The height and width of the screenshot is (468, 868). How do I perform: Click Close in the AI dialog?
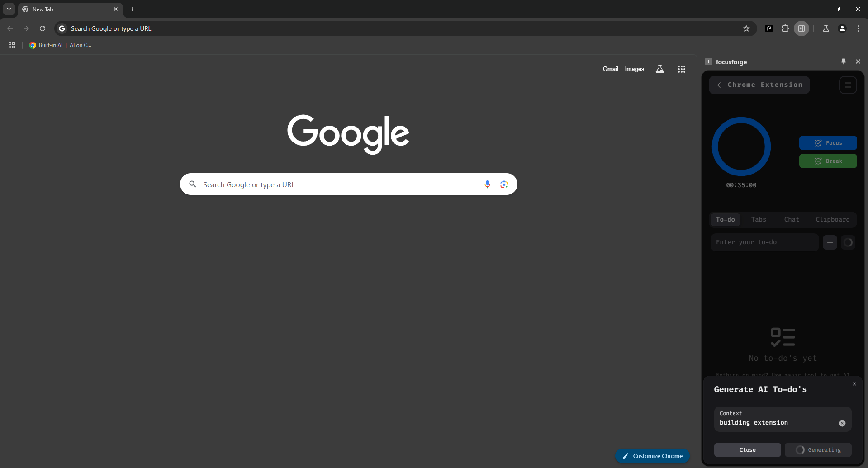(747, 450)
